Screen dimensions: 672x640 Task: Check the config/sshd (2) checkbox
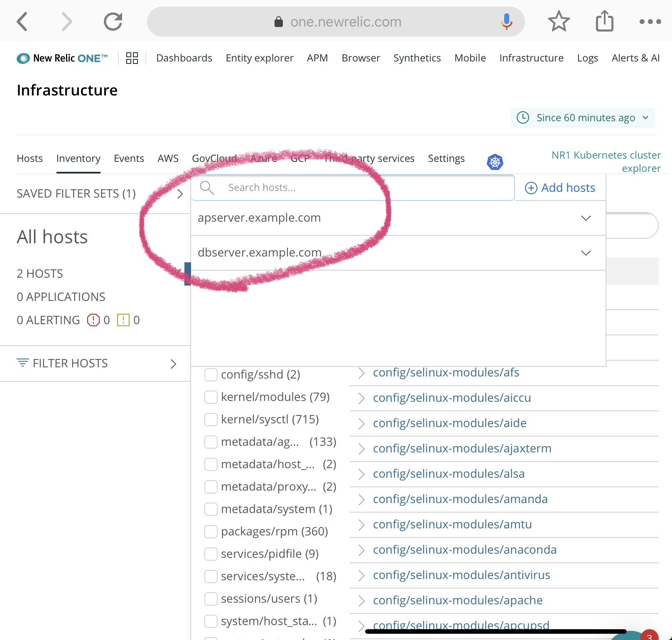click(x=211, y=374)
